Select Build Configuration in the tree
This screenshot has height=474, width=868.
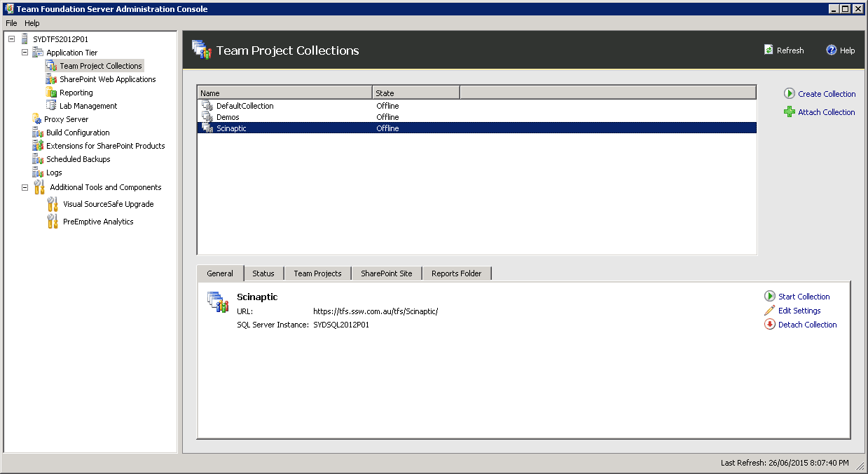click(78, 133)
